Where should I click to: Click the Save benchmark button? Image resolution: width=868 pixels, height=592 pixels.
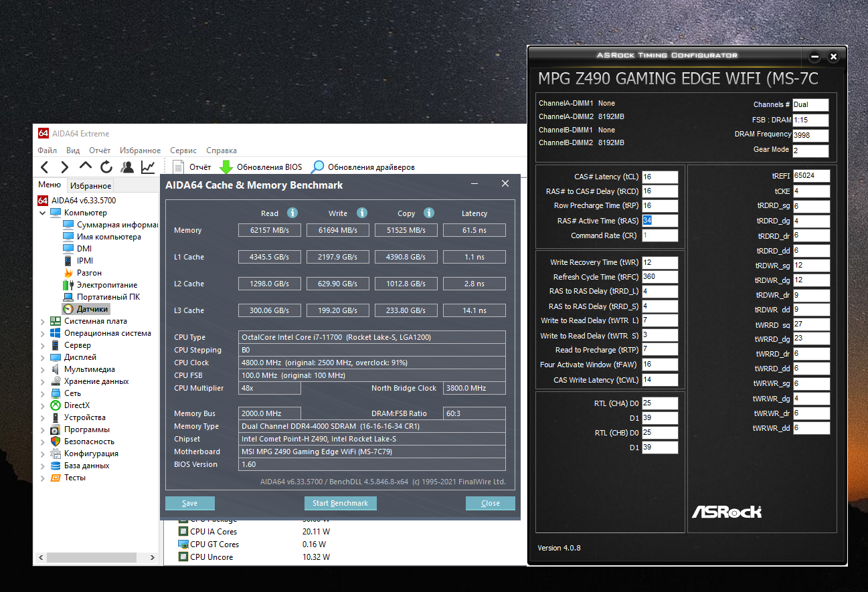pos(190,503)
